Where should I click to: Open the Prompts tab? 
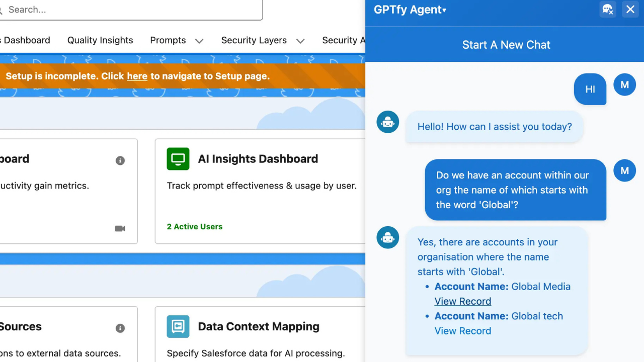(x=168, y=40)
